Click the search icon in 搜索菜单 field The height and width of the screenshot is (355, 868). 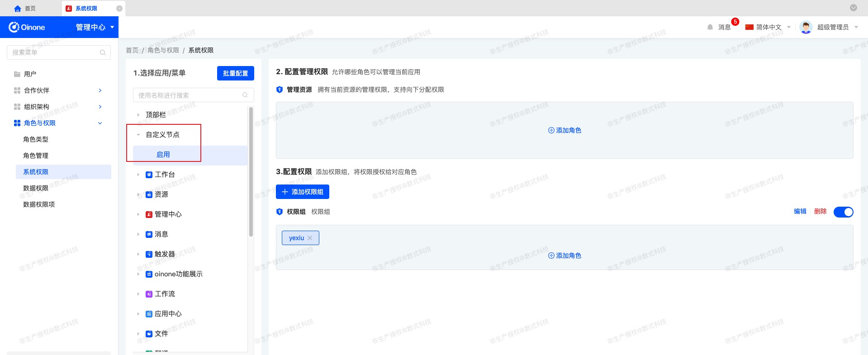[103, 52]
